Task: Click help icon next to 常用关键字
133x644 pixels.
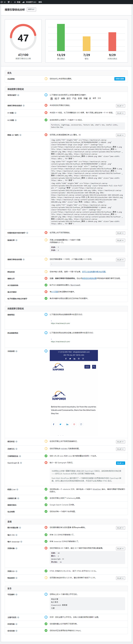Action: pyautogui.click(x=18, y=95)
